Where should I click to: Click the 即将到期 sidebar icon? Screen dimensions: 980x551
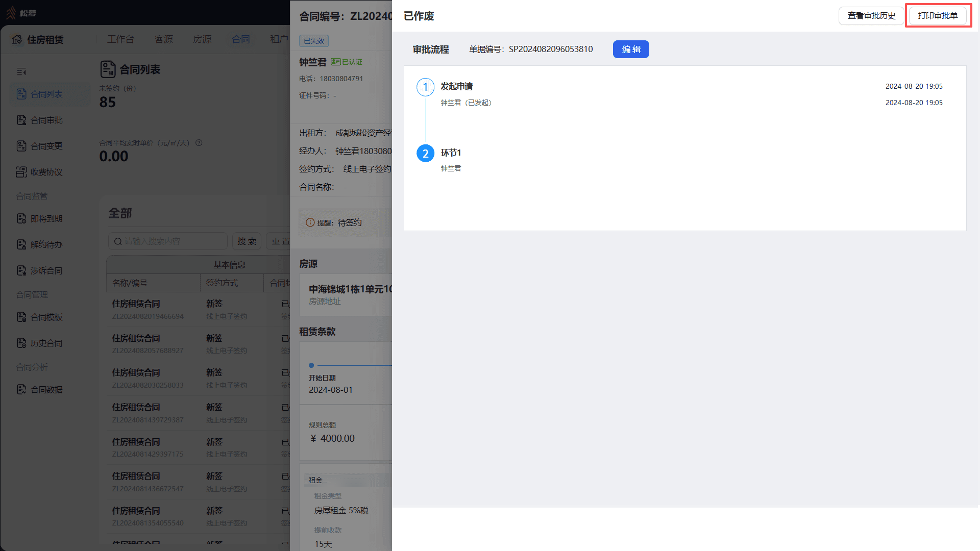(21, 218)
